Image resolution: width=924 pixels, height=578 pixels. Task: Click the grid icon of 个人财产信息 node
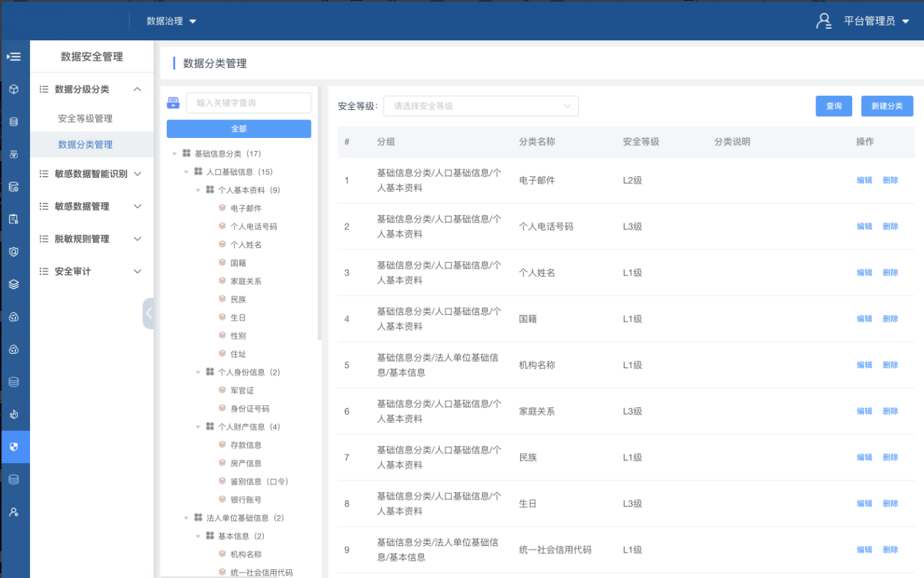click(x=210, y=427)
